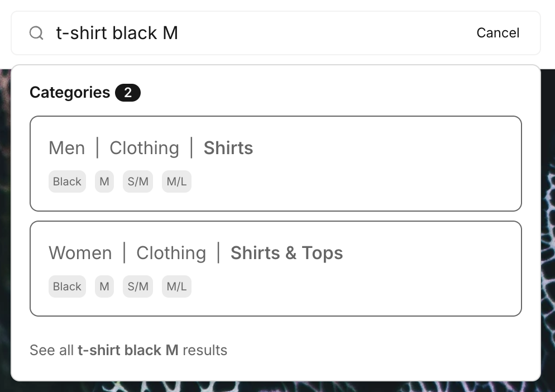Screen dimensions: 555x392
Task: Click the Women breadcrumb in second category
Action: click(80, 254)
